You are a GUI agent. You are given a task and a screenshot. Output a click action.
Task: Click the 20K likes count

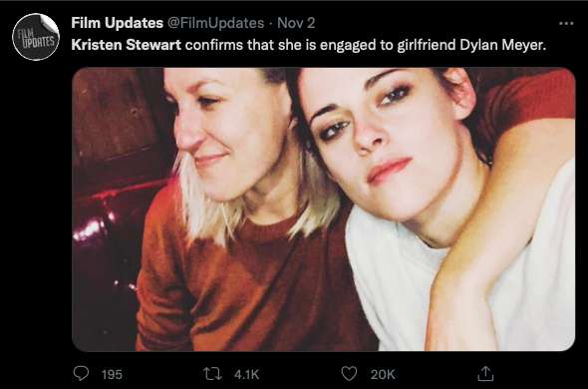click(x=383, y=374)
